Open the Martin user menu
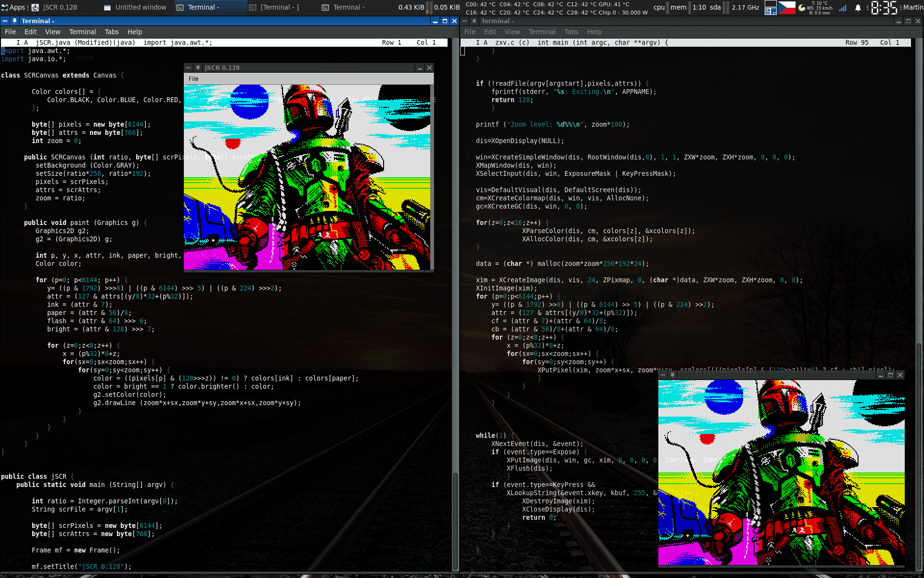This screenshot has width=924, height=578. tap(913, 7)
